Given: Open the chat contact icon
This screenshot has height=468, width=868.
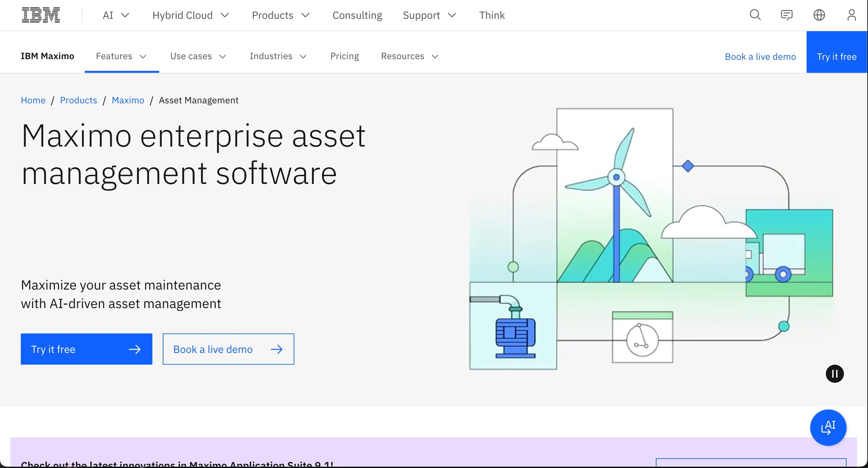Looking at the screenshot, I should pos(786,15).
